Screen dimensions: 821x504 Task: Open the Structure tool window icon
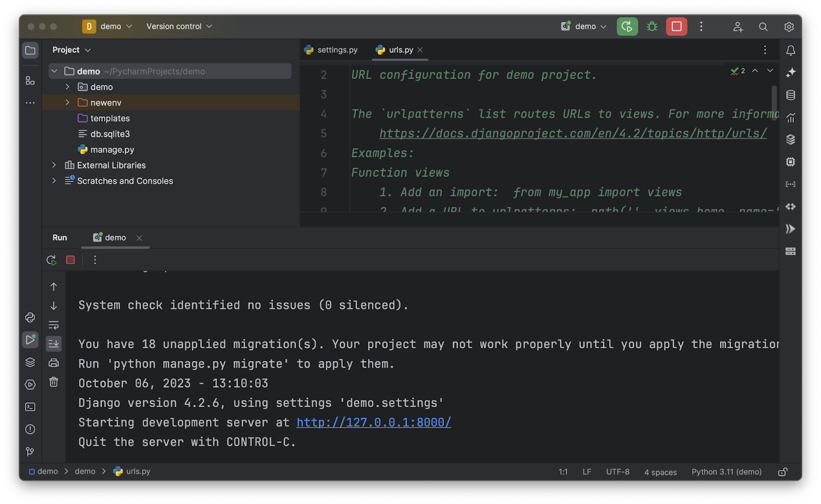(x=30, y=80)
